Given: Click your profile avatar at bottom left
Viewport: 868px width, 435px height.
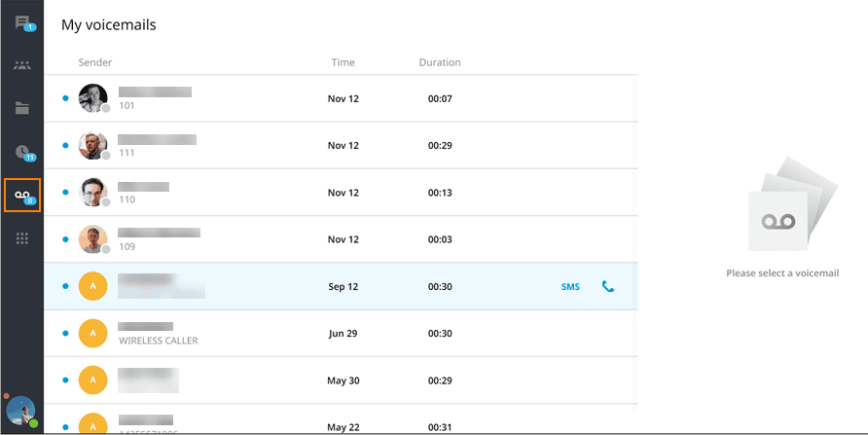Looking at the screenshot, I should (x=20, y=412).
